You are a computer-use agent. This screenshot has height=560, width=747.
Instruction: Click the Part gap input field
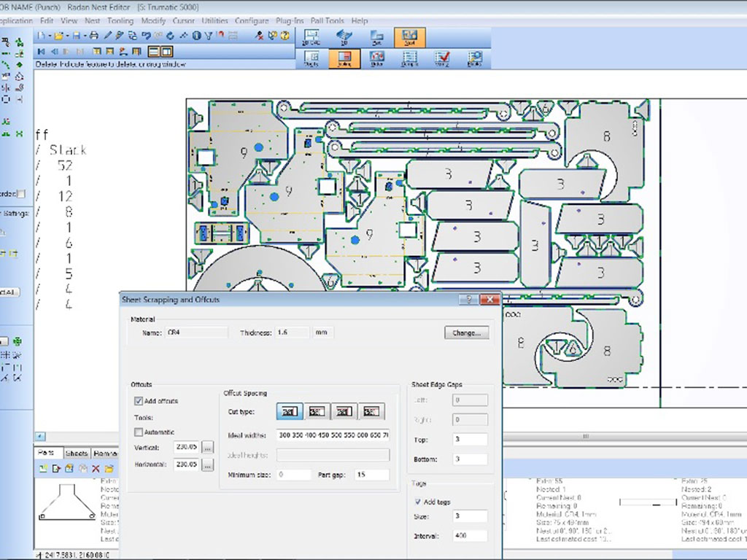(371, 475)
